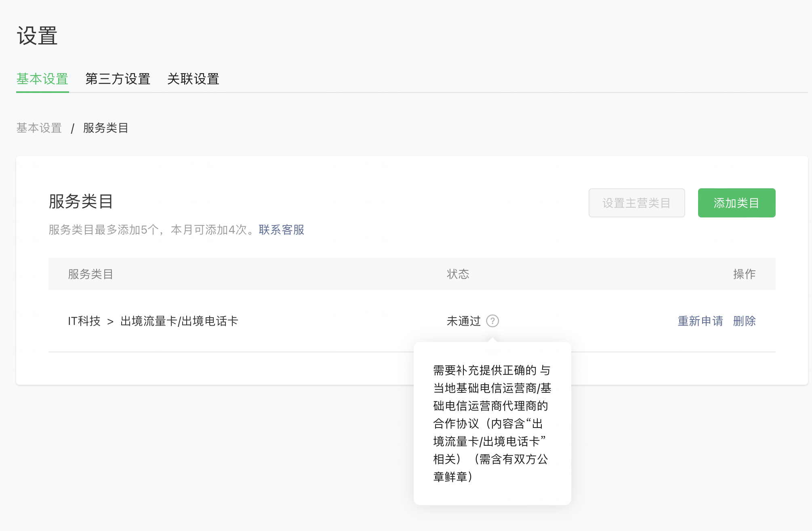Click the disabled 设置主营类目 button
This screenshot has height=531, width=812.
pyautogui.click(x=636, y=203)
